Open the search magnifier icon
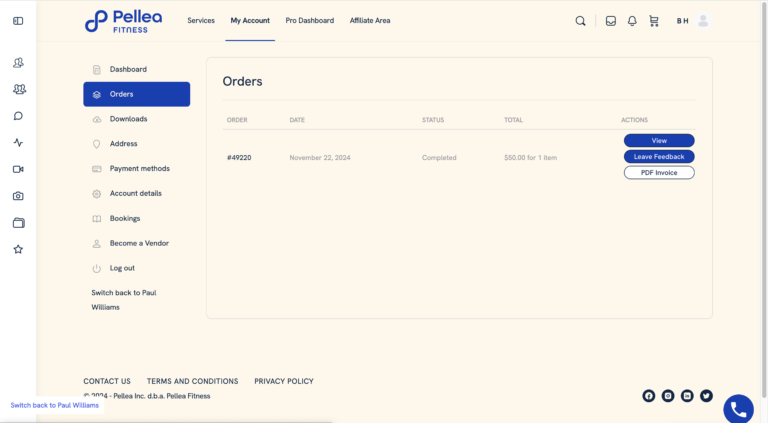Viewport: 768px width, 423px height. point(580,21)
